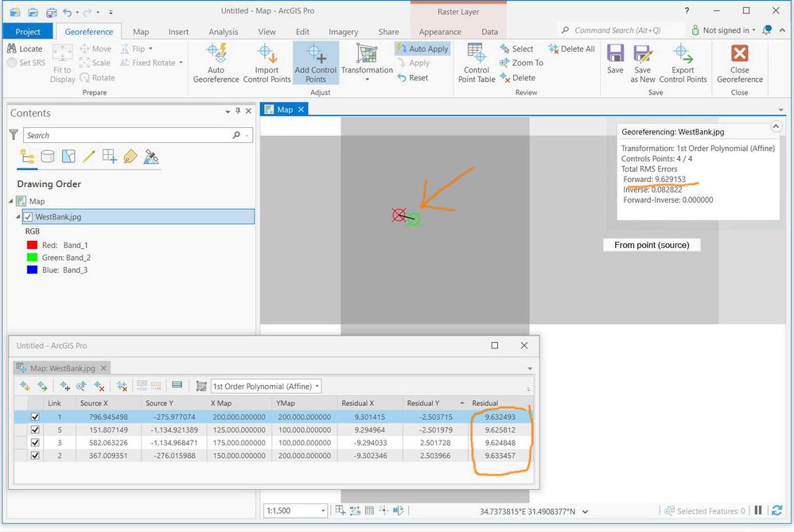The height and width of the screenshot is (532, 794).
Task: Click Delete in Review group
Action: 517,77
